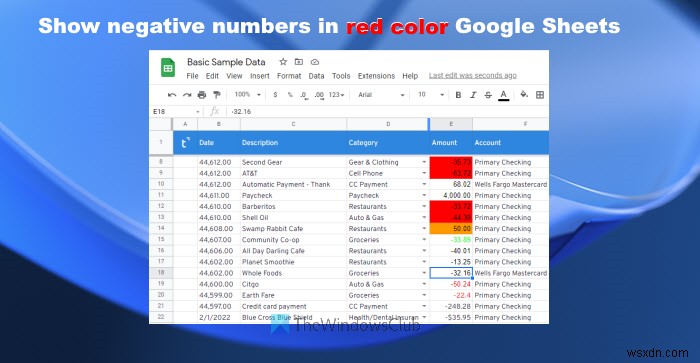Viewport: 700px width, 363px height.
Task: Toggle bold formatting
Action: tap(458, 95)
